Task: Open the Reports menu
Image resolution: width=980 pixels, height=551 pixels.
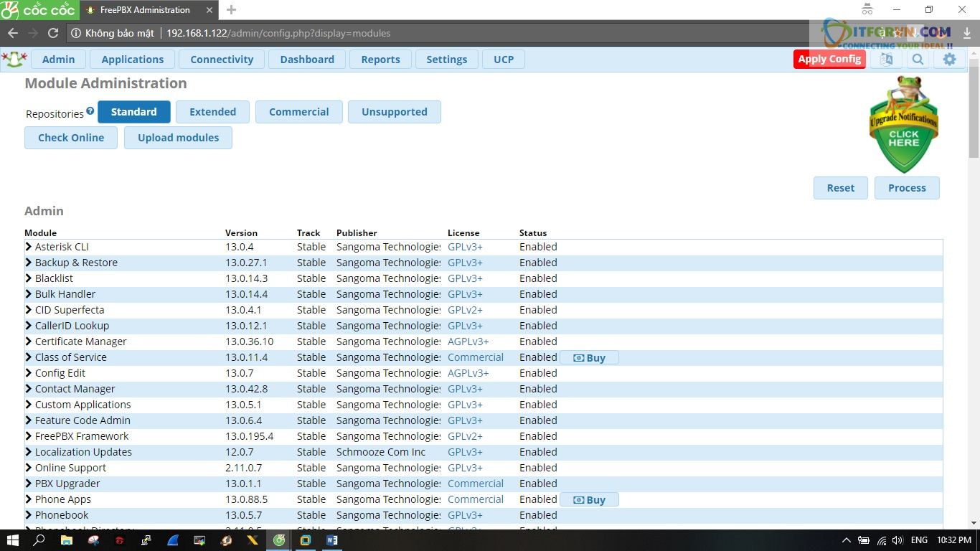Action: coord(380,60)
